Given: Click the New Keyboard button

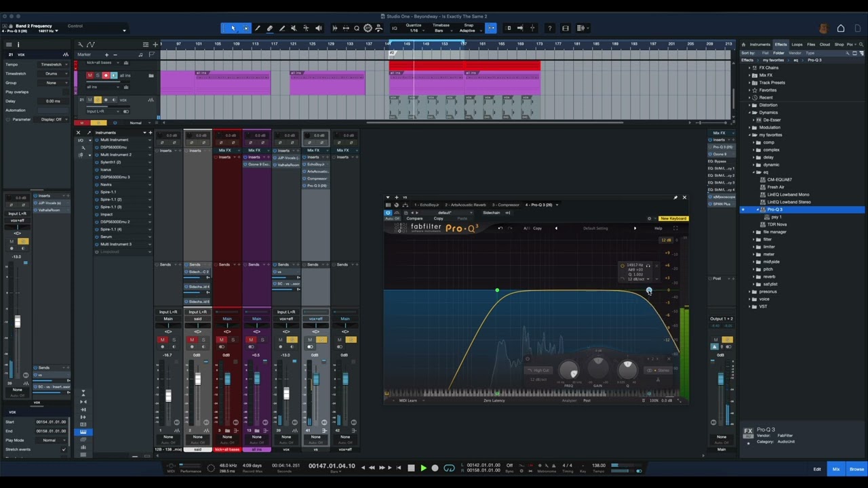Looking at the screenshot, I should (674, 218).
